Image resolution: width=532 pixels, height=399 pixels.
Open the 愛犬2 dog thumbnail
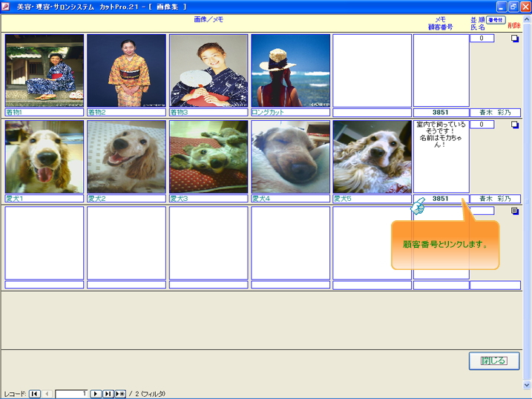[x=127, y=156]
